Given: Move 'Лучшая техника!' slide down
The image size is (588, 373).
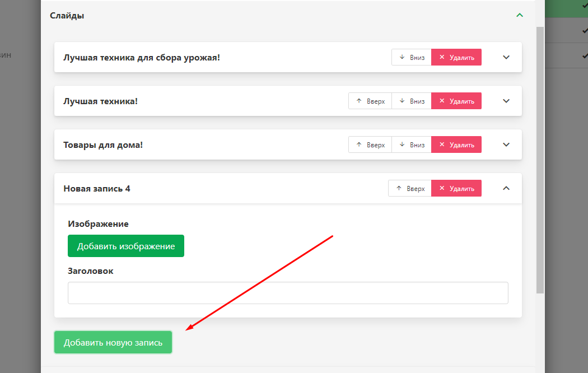Looking at the screenshot, I should coord(412,101).
